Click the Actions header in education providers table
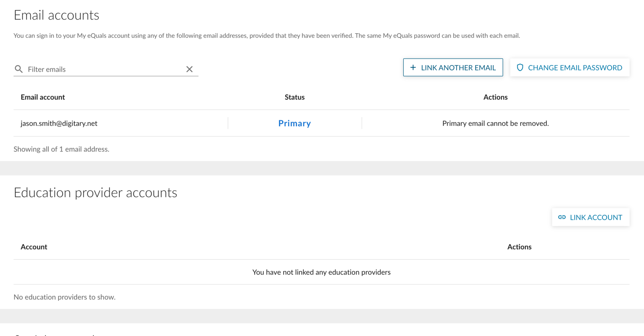 [x=519, y=247]
